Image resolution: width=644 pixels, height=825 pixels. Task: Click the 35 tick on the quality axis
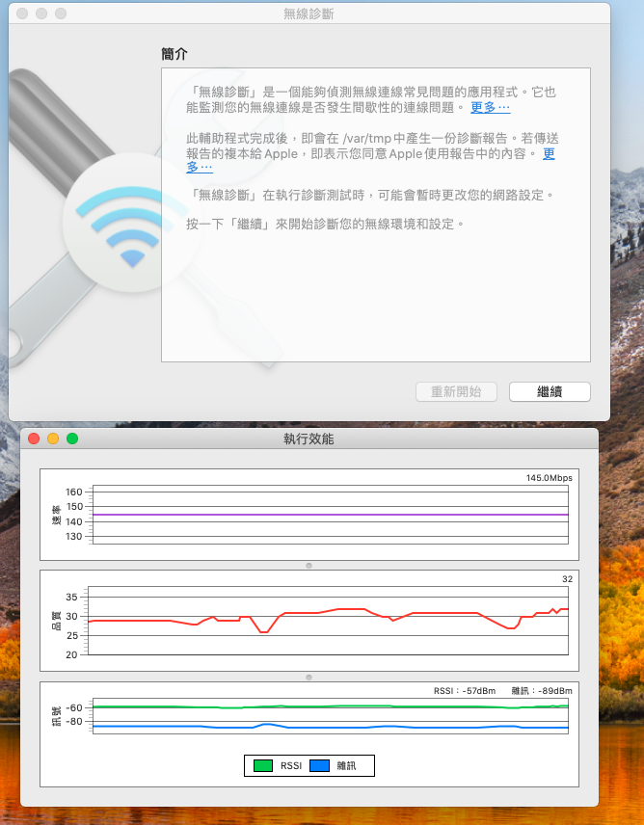coord(71,598)
